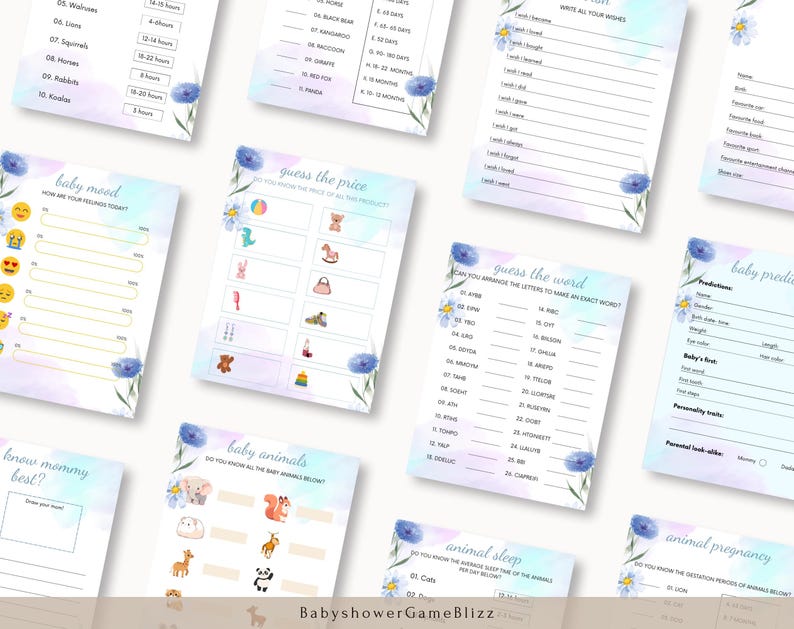Image resolution: width=794 pixels, height=629 pixels.
Task: Click the orange squirrel picture
Action: 277,508
